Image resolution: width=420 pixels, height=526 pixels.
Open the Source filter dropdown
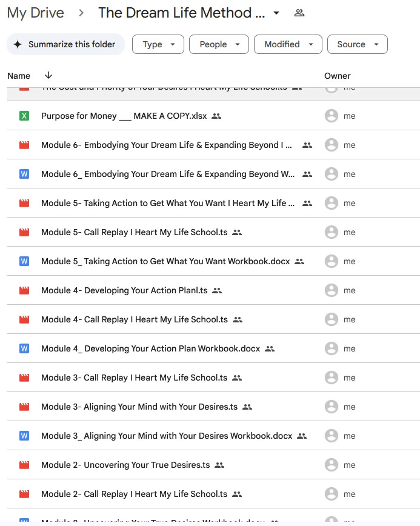(x=357, y=44)
